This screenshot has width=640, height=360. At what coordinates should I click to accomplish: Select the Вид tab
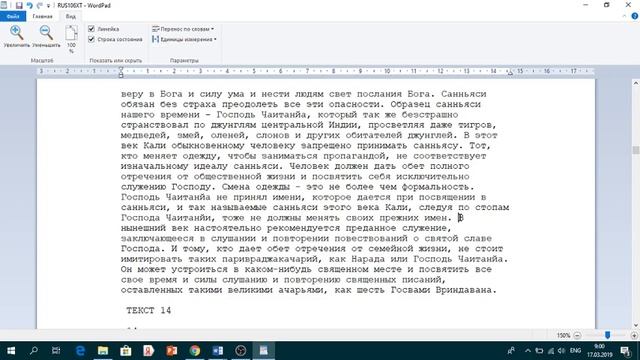[71, 16]
